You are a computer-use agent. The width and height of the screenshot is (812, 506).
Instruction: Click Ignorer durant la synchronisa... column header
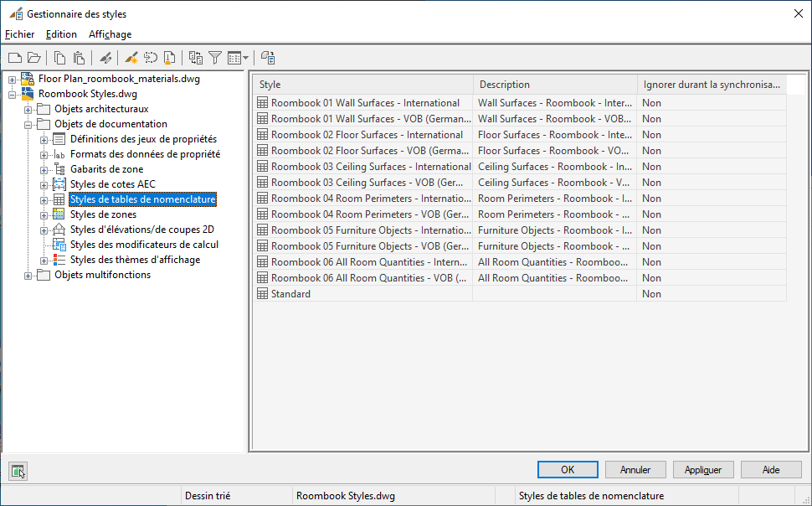[712, 85]
